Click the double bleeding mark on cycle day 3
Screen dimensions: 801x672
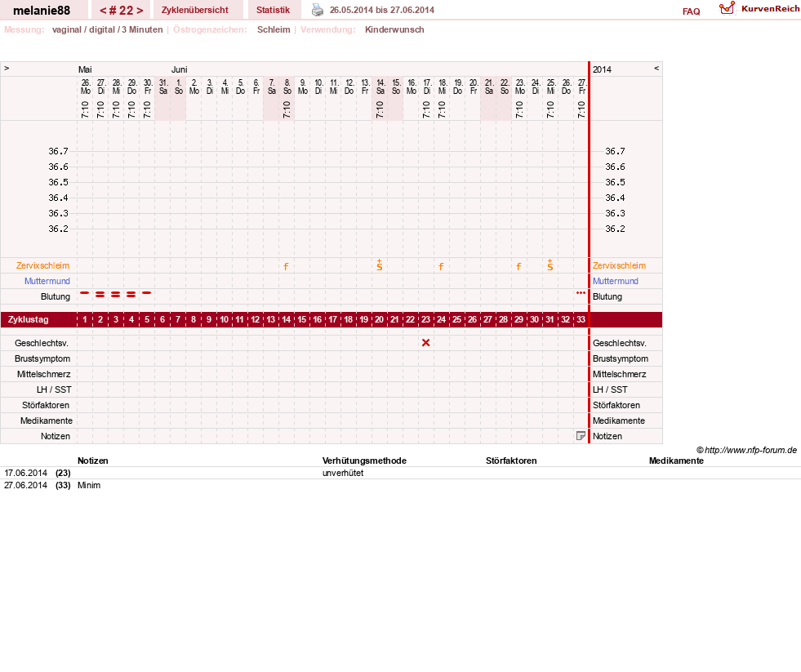115,294
